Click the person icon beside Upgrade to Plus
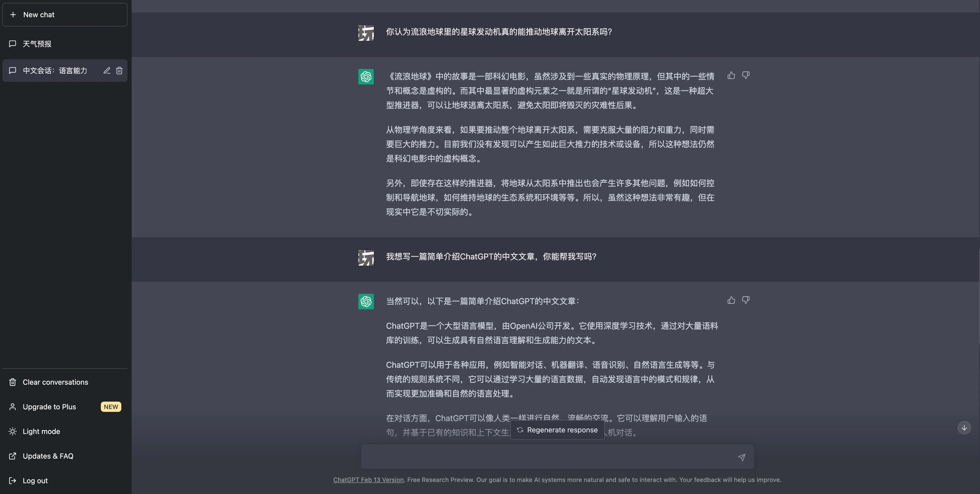 13,407
